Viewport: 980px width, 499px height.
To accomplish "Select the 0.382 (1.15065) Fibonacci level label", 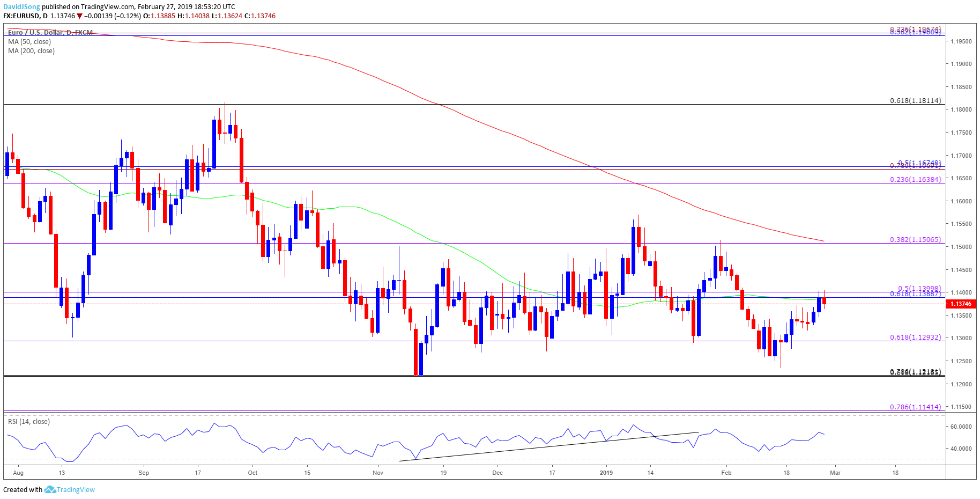I will pos(915,240).
